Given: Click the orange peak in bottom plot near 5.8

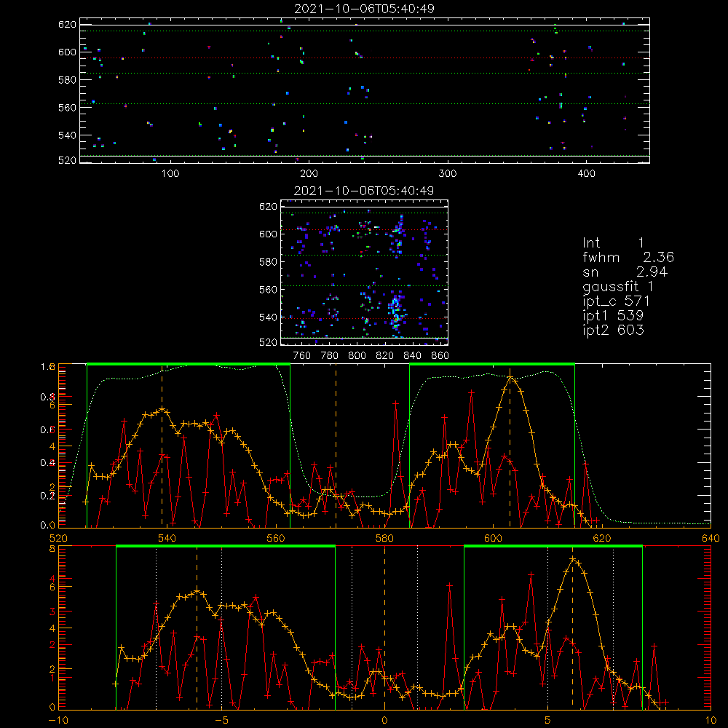Looking at the screenshot, I should [572, 559].
